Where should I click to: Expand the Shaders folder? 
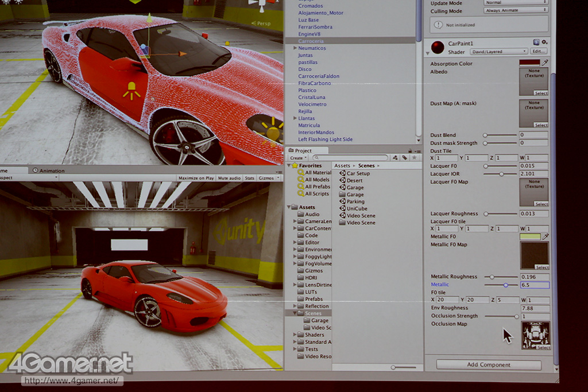pyautogui.click(x=295, y=334)
